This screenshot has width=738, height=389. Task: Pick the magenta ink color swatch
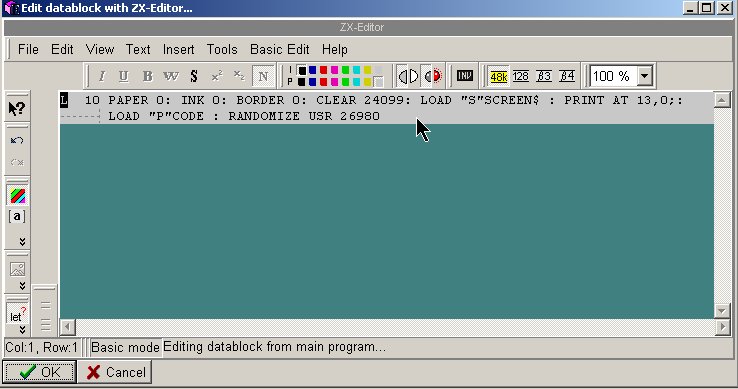[335, 70]
